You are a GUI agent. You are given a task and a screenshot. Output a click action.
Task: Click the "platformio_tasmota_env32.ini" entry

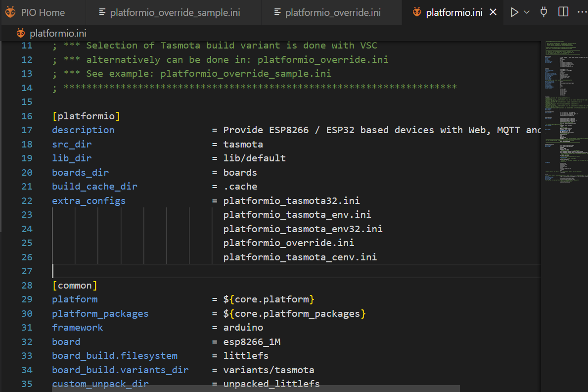pos(303,229)
